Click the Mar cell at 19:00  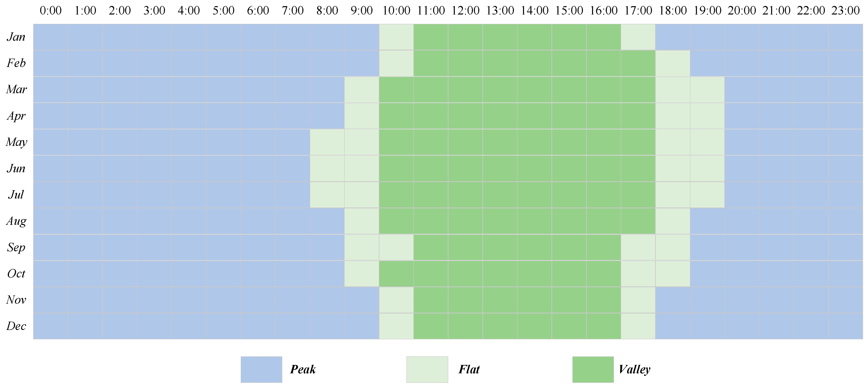click(x=707, y=90)
